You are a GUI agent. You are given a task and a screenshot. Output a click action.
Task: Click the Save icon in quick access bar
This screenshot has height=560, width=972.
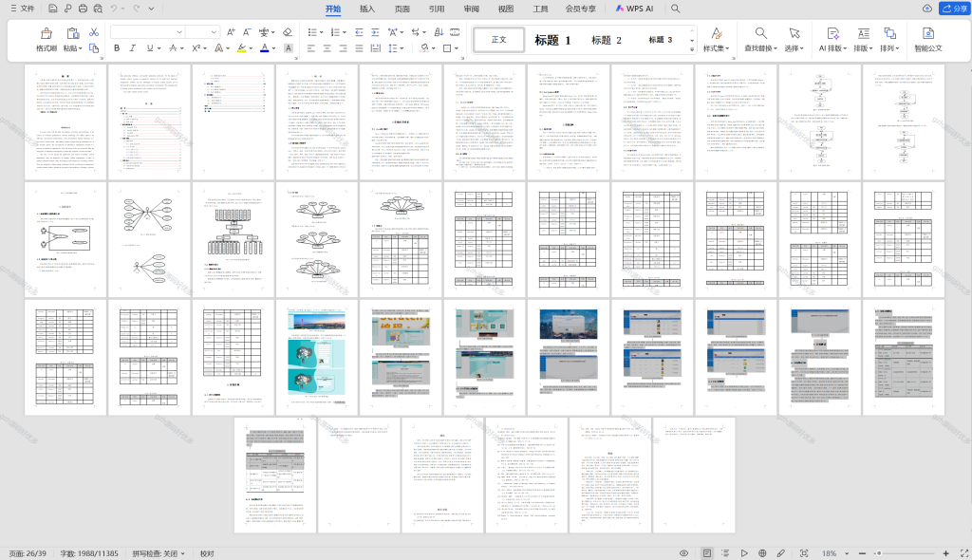(53, 9)
